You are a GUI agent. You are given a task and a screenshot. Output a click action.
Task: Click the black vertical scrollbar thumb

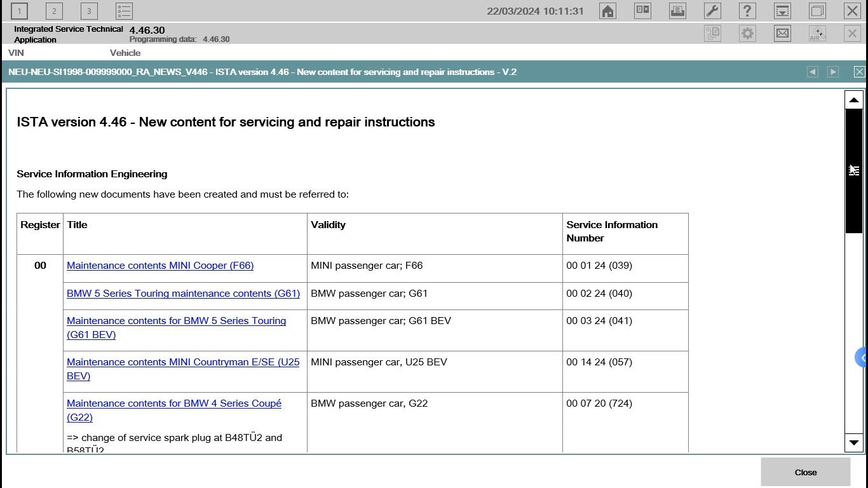point(853,171)
